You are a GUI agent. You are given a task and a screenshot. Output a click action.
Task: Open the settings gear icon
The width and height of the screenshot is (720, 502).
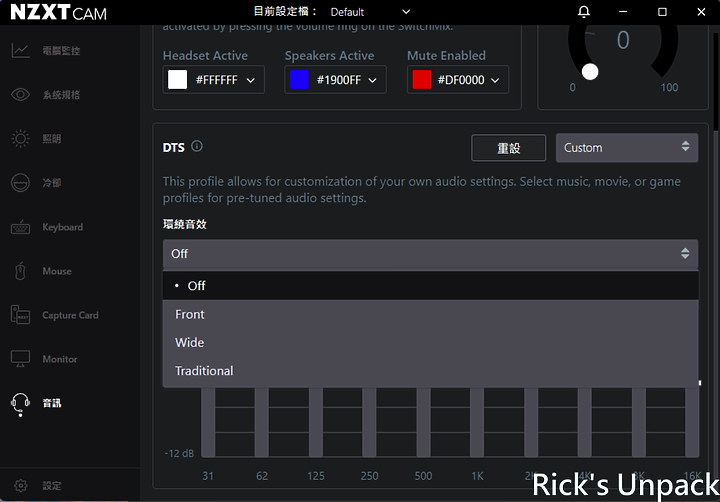pos(21,485)
